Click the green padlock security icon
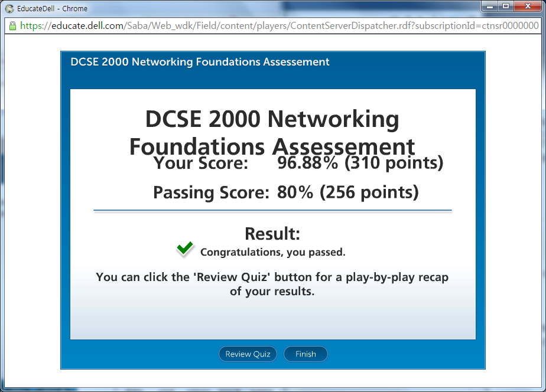The image size is (546, 392). point(12,26)
